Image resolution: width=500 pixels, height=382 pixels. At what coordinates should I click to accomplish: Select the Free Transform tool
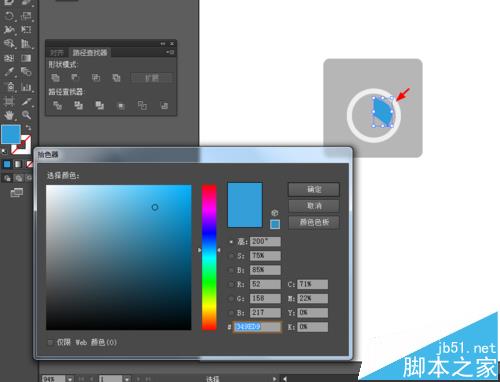[26, 30]
